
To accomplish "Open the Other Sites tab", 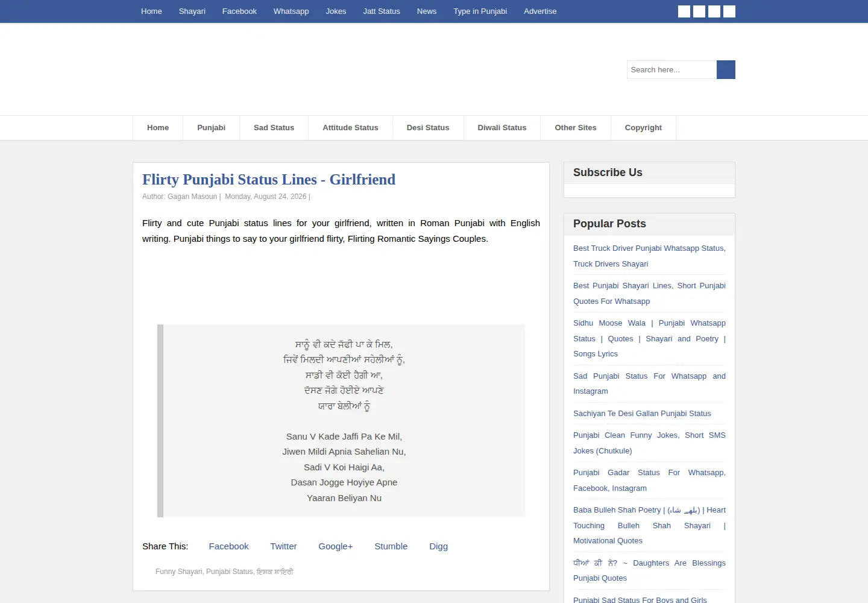I will point(576,128).
